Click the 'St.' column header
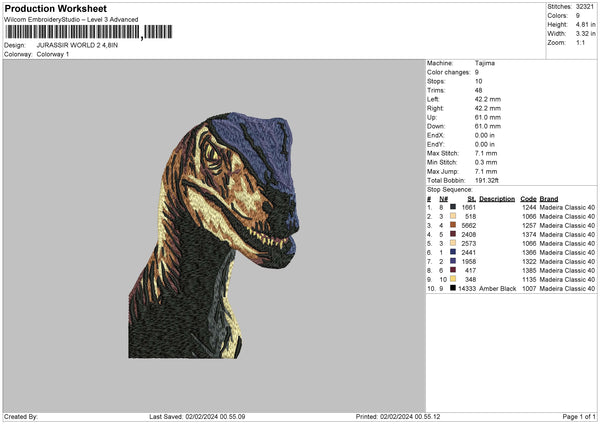The image size is (600, 424). [x=471, y=199]
